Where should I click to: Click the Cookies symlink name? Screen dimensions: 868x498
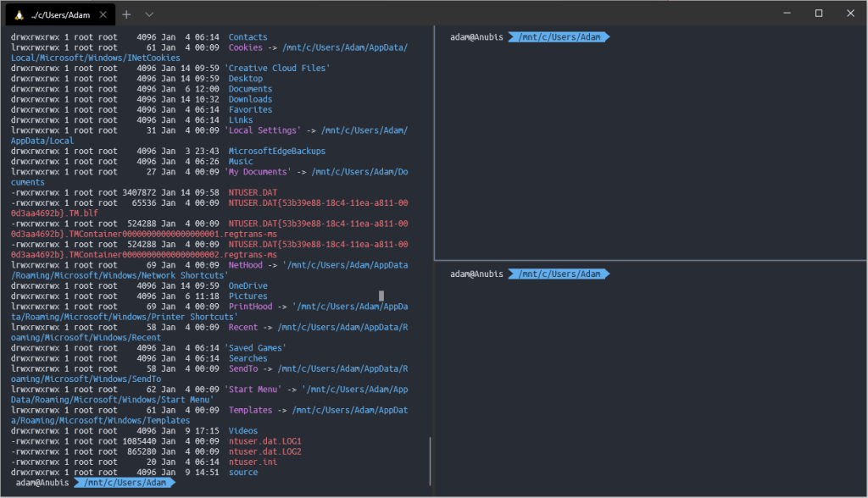(x=246, y=47)
